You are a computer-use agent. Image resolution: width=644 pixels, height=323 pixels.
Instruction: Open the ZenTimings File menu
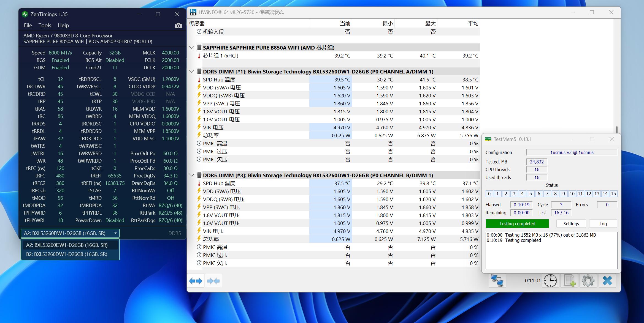pos(28,25)
